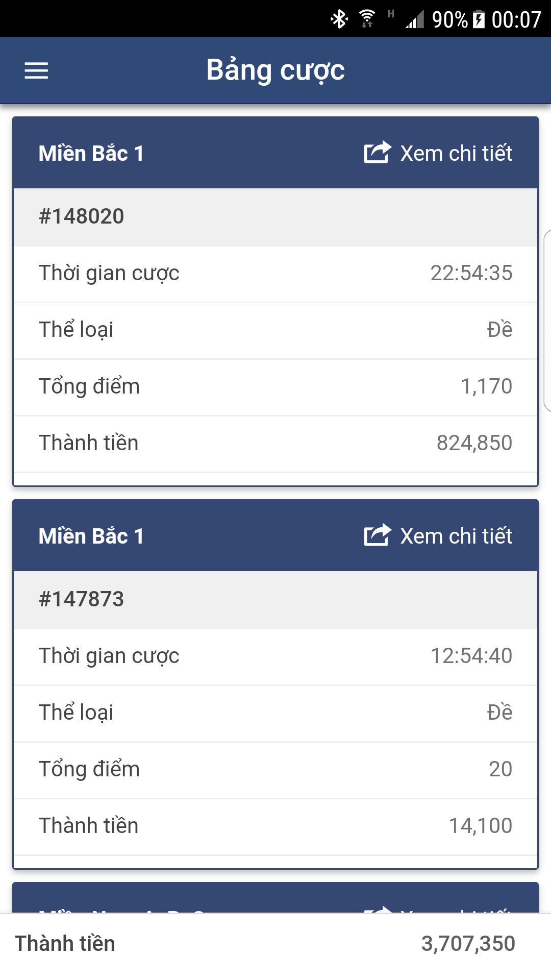551x980 pixels.
Task: Tap Wi-Fi icon in status bar
Action: click(x=367, y=19)
